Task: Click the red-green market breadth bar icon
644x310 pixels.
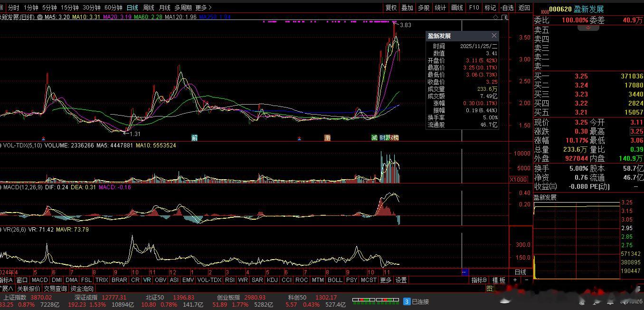Action: (375, 301)
